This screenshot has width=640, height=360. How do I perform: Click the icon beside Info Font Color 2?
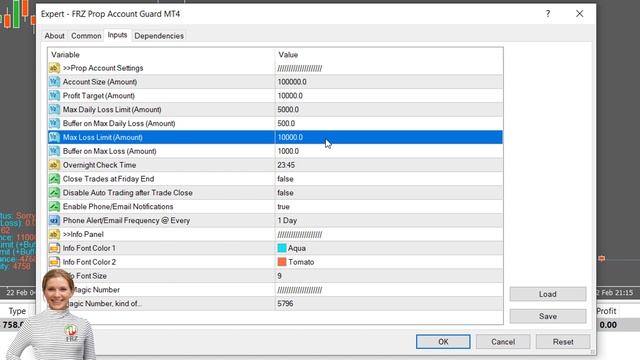point(54,262)
